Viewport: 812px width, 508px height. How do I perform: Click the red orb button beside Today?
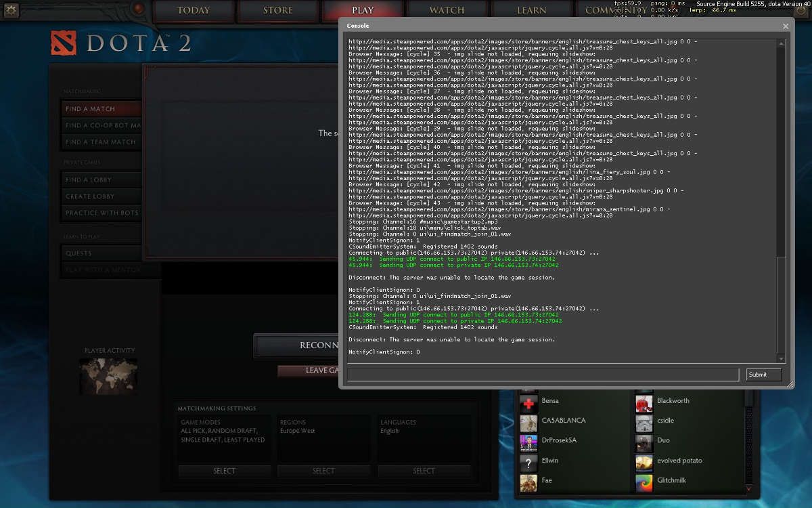click(139, 9)
